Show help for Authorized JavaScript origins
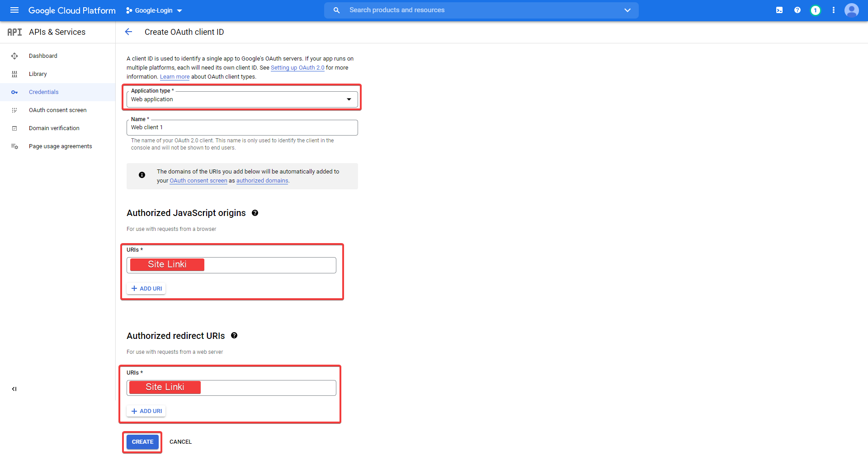This screenshot has height=460, width=868. pos(255,213)
